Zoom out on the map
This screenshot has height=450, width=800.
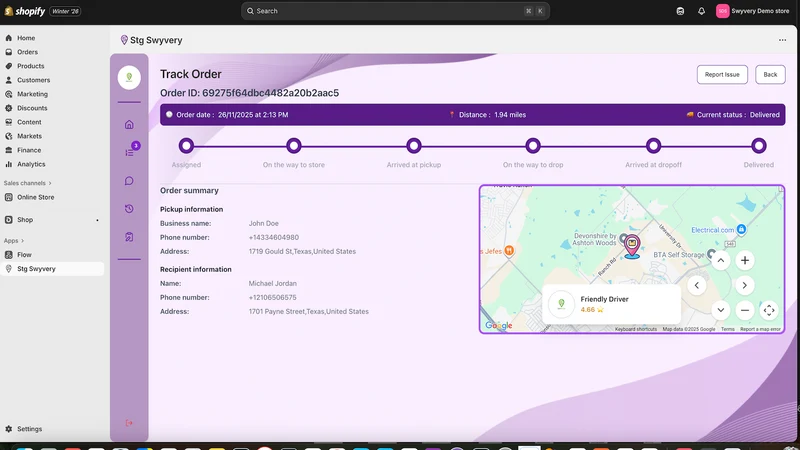coord(745,310)
